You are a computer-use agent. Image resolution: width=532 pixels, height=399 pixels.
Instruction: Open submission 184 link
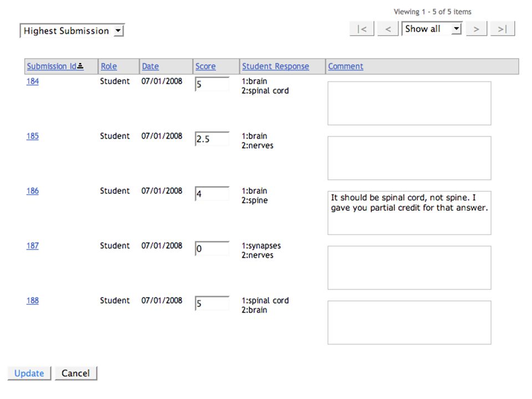(33, 81)
